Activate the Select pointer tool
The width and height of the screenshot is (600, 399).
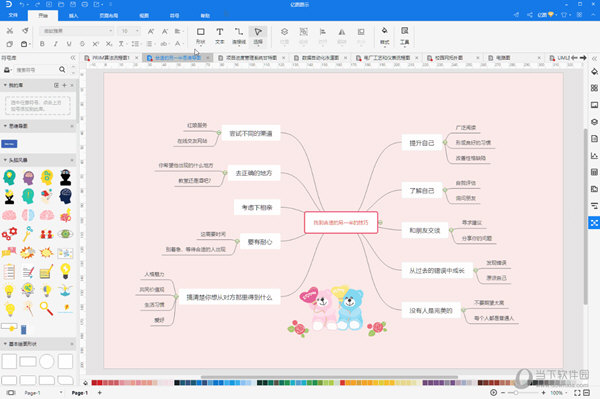coord(258,36)
